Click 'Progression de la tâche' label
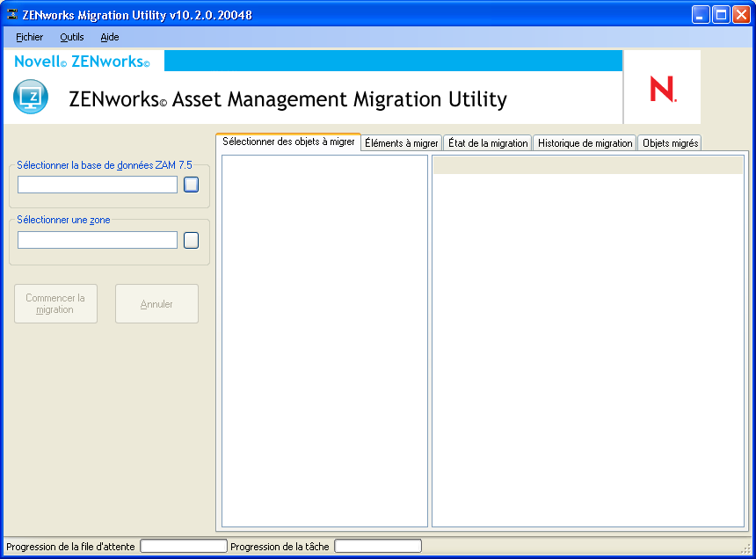 click(280, 547)
